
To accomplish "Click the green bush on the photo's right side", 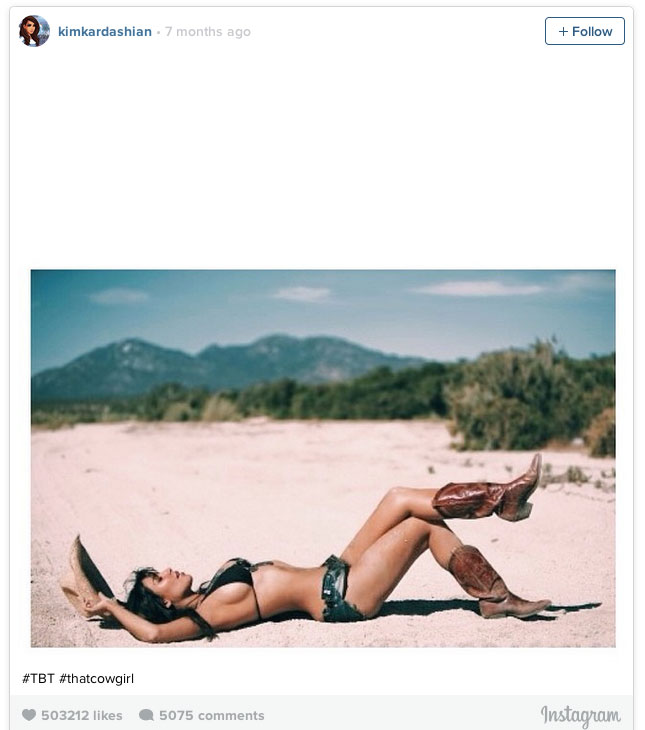I will (529, 398).
